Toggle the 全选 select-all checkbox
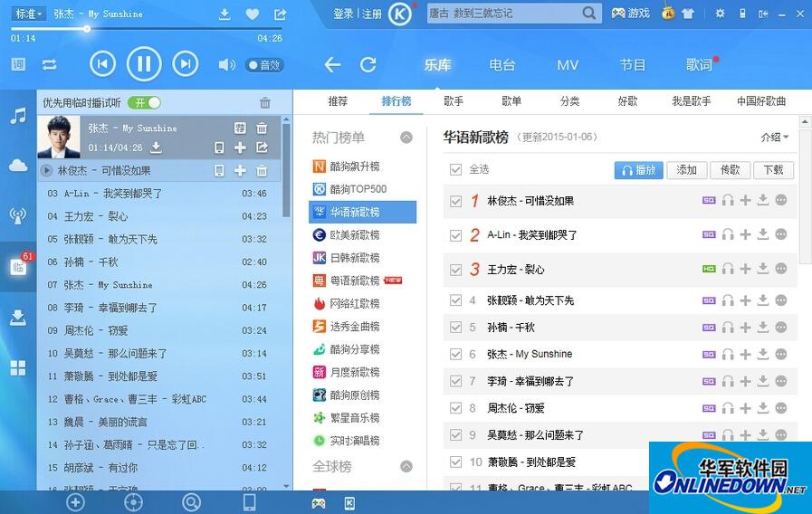Viewport: 812px width, 514px height. click(455, 170)
